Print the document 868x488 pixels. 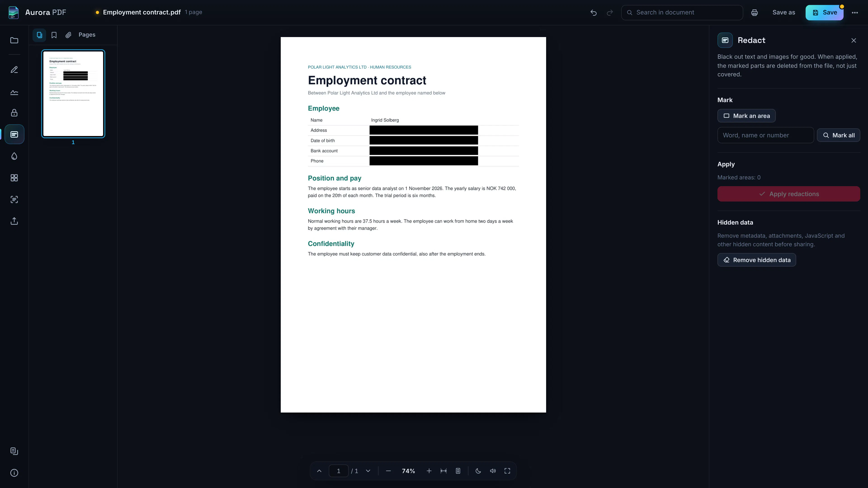click(755, 12)
